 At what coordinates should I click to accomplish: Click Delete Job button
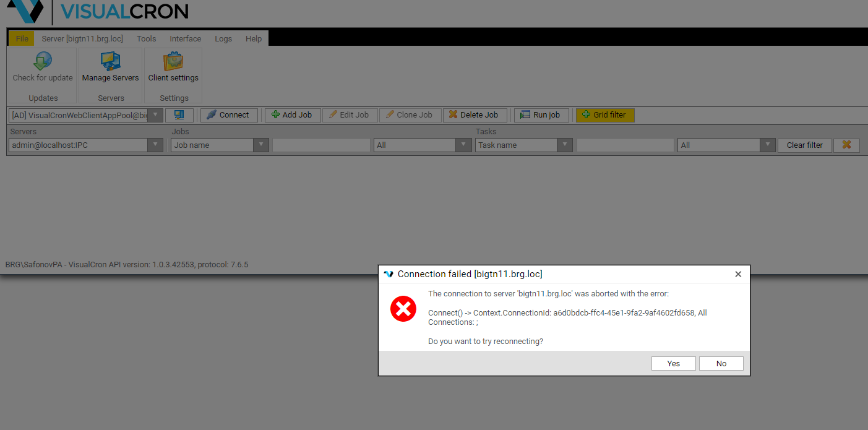tap(475, 115)
